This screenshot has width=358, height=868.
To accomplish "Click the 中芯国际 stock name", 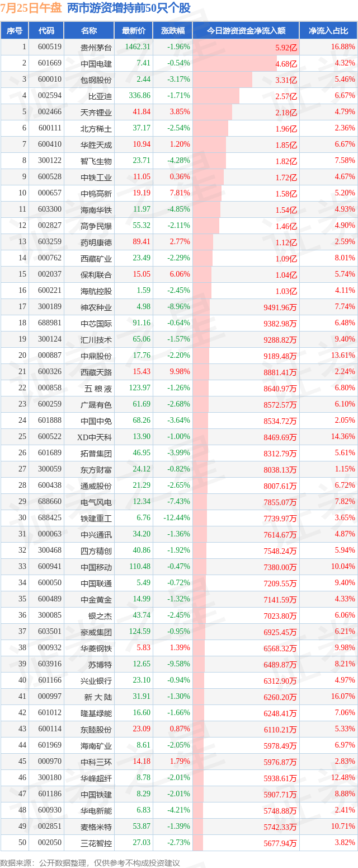I will point(96,323).
